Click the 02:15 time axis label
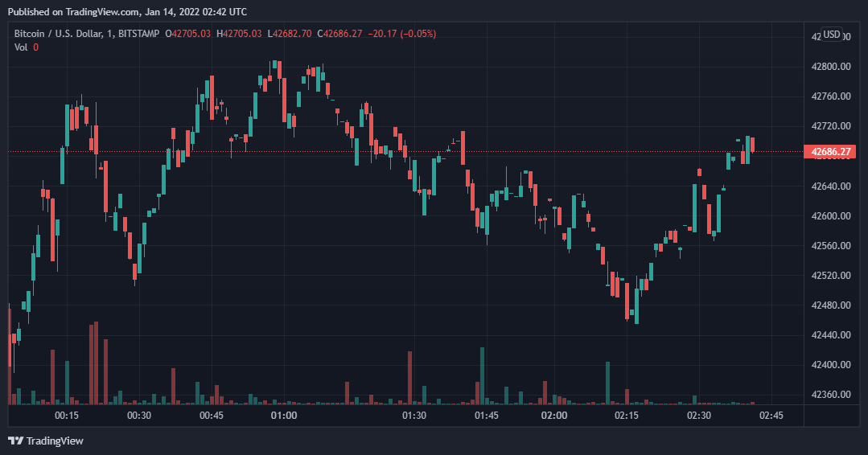 626,416
